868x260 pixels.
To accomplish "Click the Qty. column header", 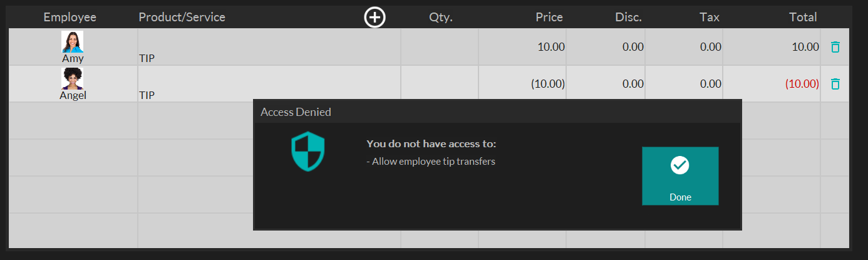I will pos(441,18).
